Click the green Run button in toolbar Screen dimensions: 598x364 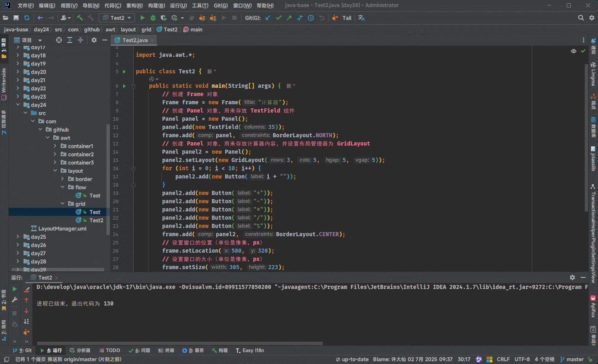[x=142, y=18]
